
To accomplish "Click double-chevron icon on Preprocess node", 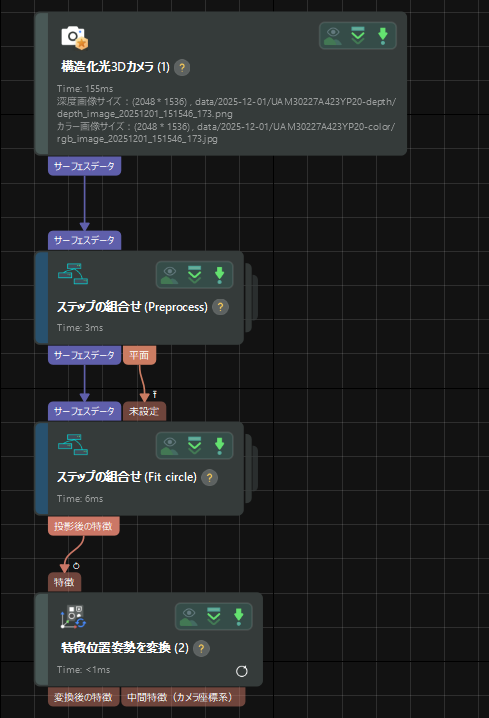I will (x=195, y=275).
